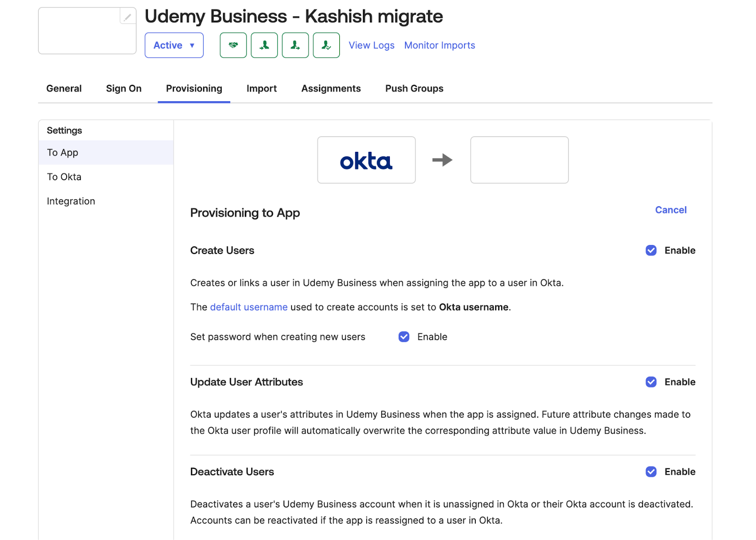Click the Create Users section heading
The height and width of the screenshot is (540, 756).
click(222, 251)
